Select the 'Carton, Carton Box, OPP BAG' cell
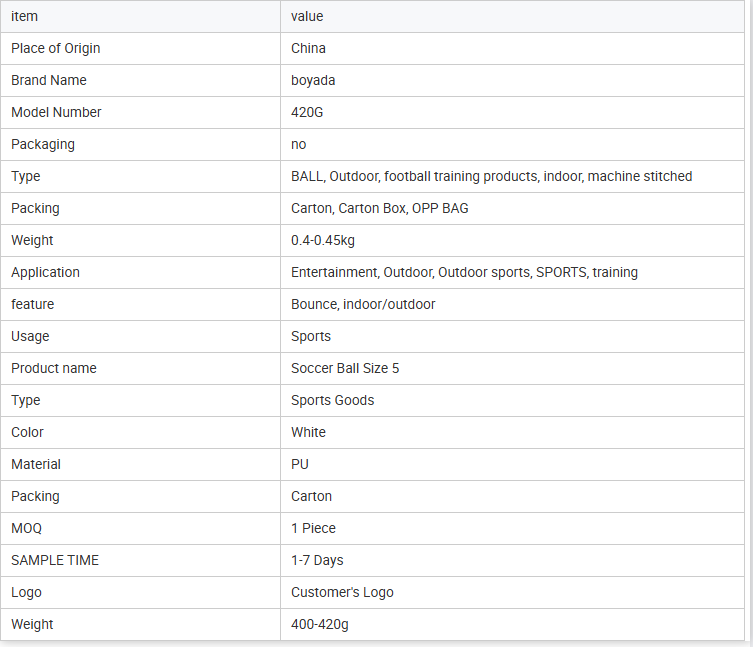Viewport: 753px width, 647px height. pos(380,208)
